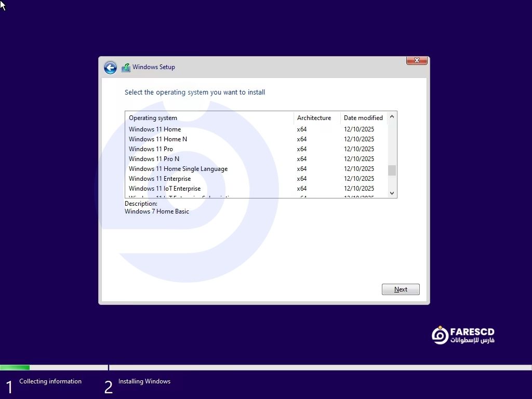532x399 pixels.
Task: Click the partially visible last list row
Action: (182, 196)
